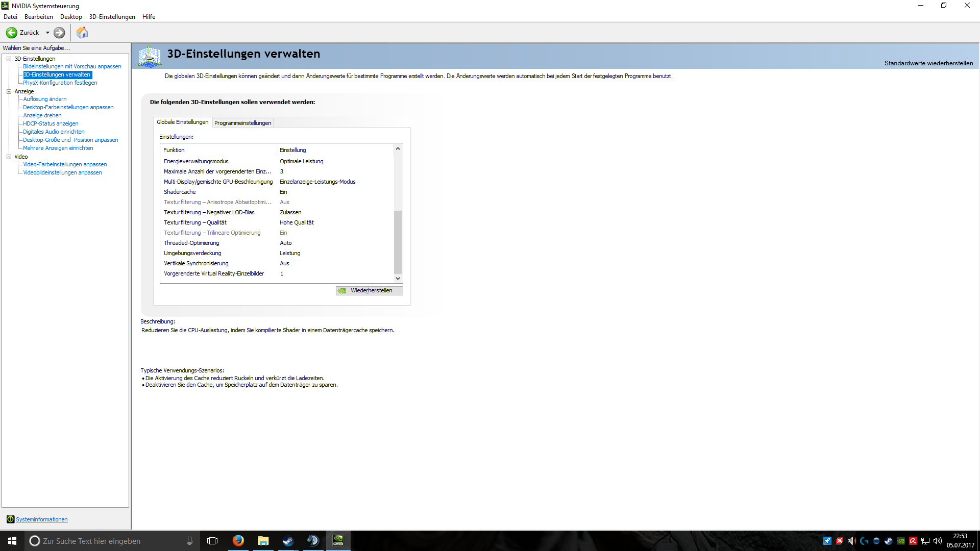
Task: Collapse the Video tree node
Action: [9, 157]
